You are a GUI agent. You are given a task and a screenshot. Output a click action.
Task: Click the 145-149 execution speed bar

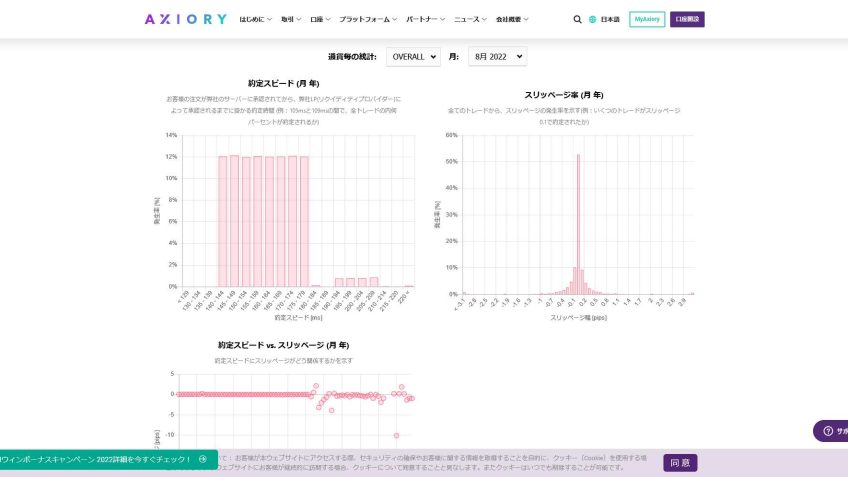(234, 222)
